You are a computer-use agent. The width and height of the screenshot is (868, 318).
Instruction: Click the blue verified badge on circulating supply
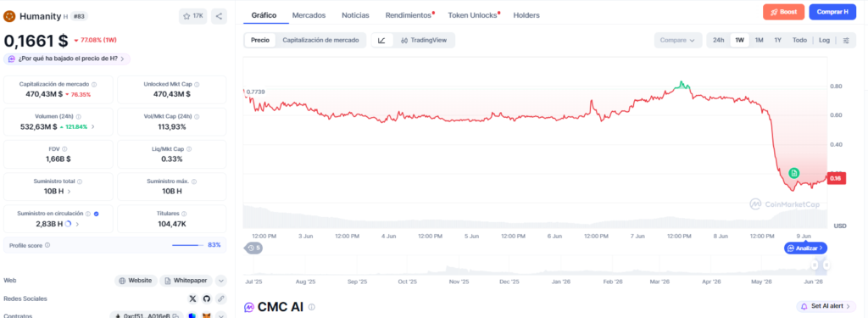point(97,214)
